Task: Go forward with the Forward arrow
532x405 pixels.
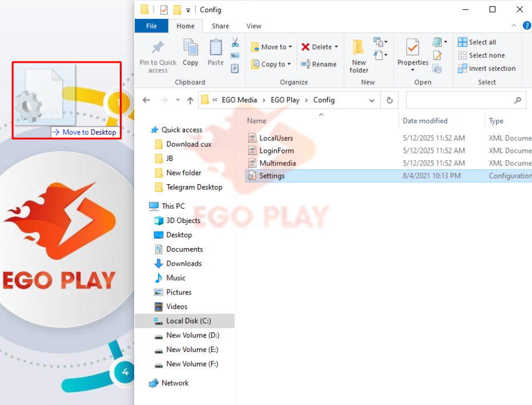Action: (164, 100)
